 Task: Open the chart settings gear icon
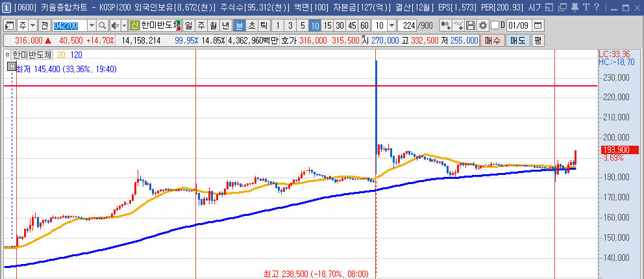483,25
